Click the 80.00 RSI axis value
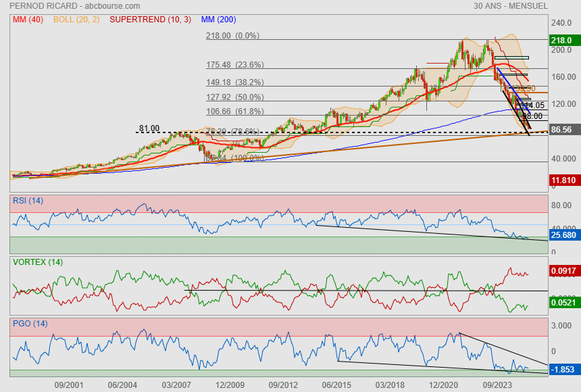Screen dimensions: 581x392 point(561,205)
